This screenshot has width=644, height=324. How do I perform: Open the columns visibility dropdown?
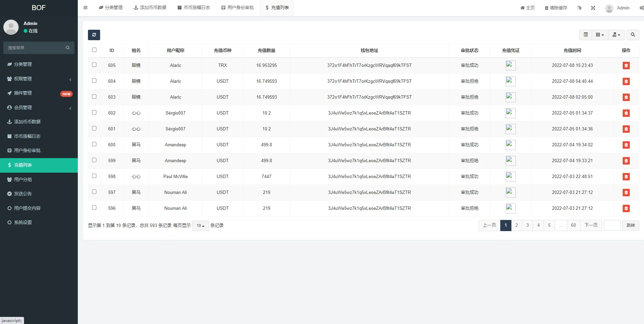pos(600,35)
